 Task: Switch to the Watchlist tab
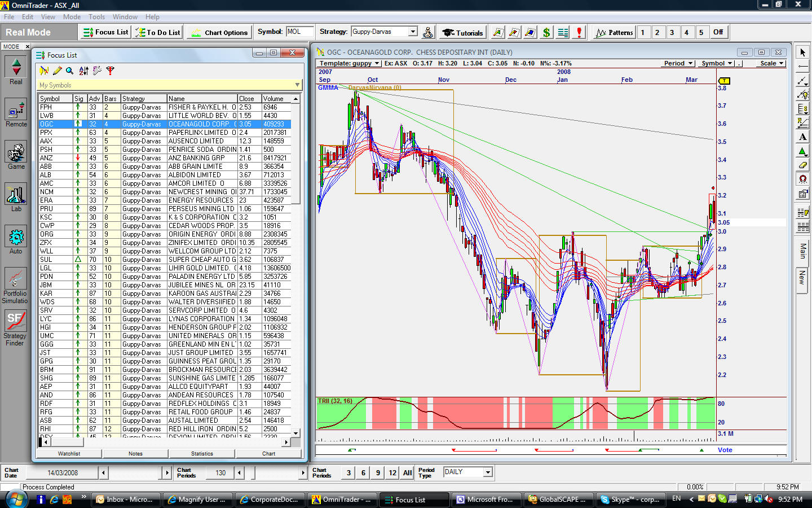(x=69, y=453)
